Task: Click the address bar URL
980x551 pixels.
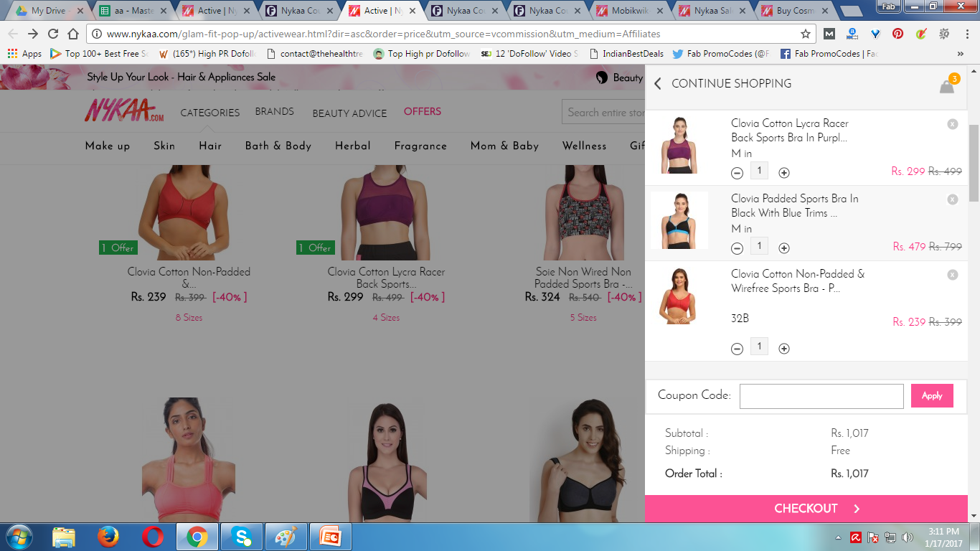Action: (383, 34)
